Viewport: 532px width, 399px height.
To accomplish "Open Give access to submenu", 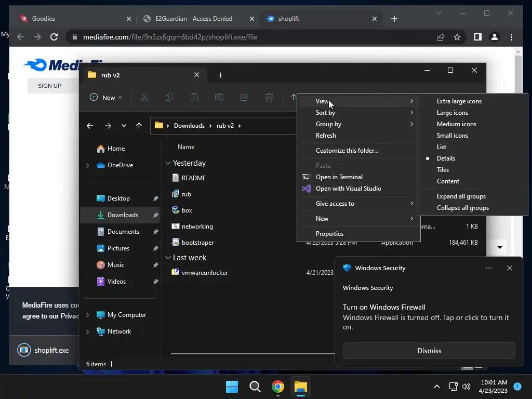I will [358, 204].
